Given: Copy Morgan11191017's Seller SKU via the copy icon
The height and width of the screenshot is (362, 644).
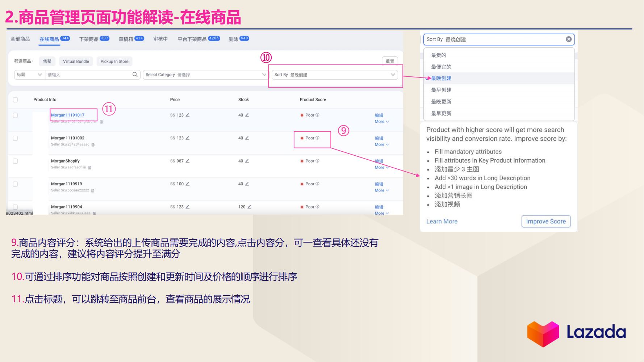Looking at the screenshot, I should click(x=101, y=122).
